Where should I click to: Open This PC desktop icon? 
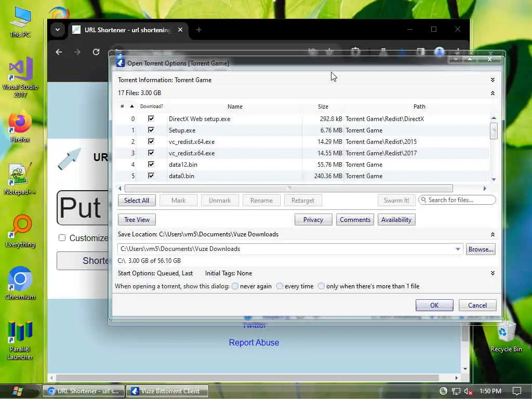click(x=20, y=22)
